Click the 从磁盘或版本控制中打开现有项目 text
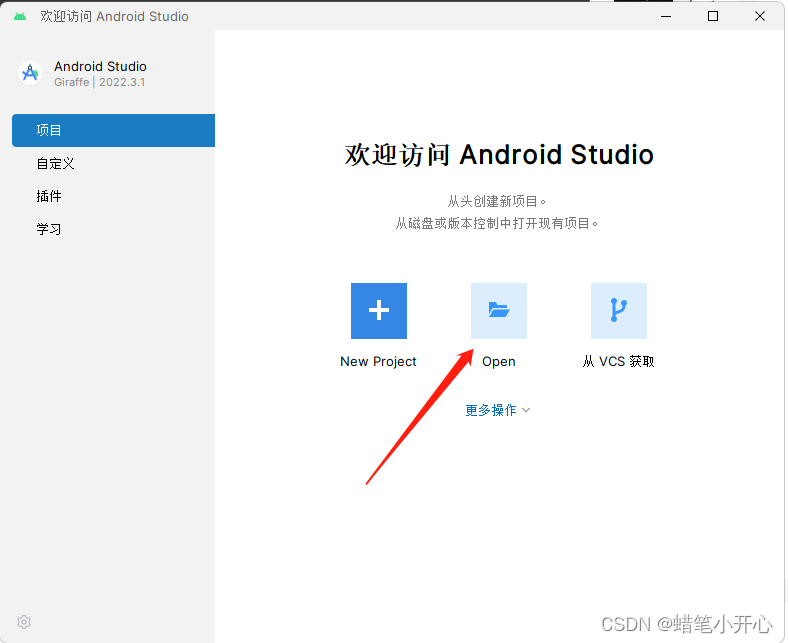Image resolution: width=788 pixels, height=643 pixels. click(497, 223)
